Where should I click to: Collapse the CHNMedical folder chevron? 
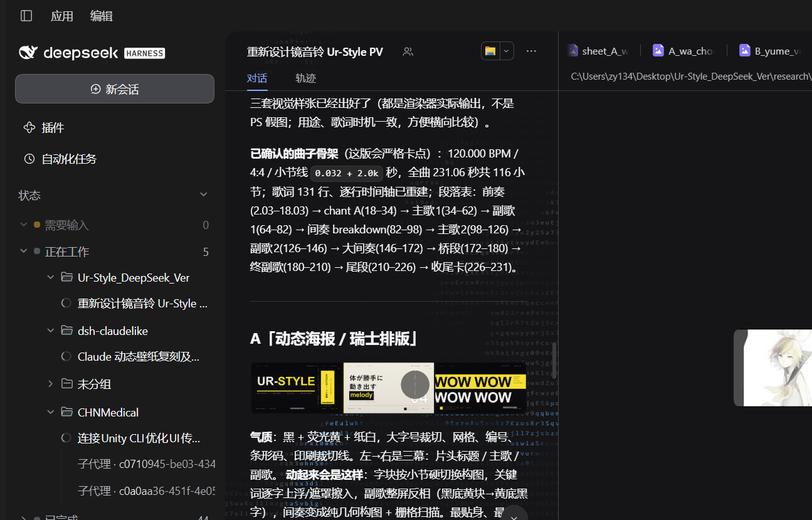(51, 412)
